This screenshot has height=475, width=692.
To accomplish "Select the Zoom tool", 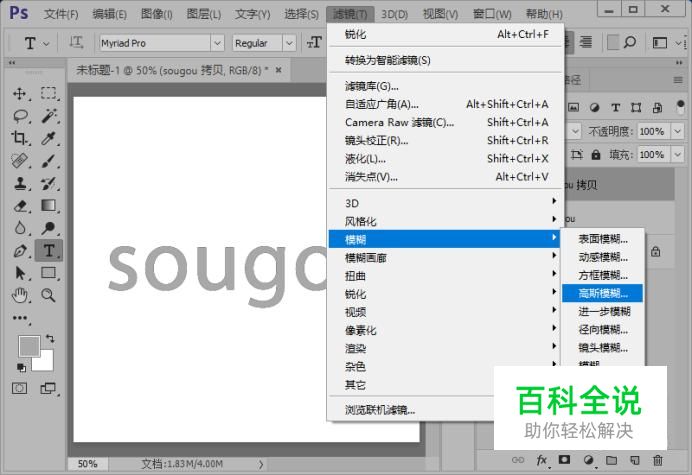I will (x=49, y=295).
